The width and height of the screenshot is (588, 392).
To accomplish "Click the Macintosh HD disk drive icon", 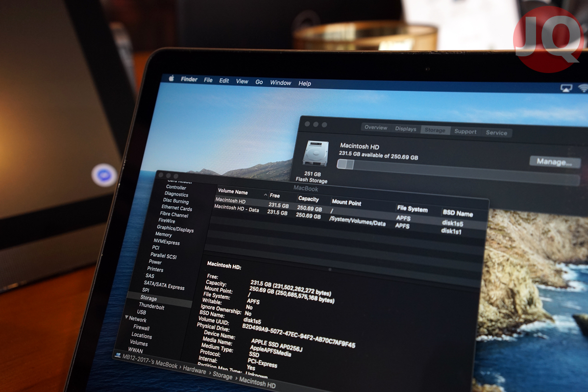I will 316,153.
